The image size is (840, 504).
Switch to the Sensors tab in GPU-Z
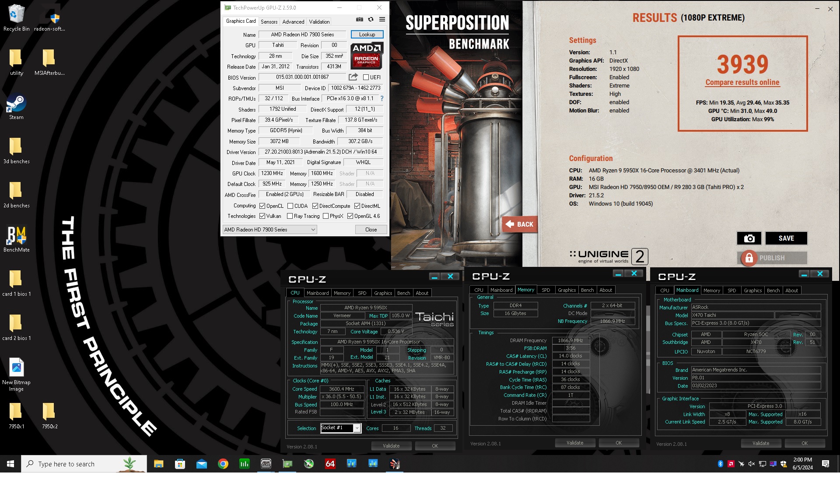[x=269, y=21]
